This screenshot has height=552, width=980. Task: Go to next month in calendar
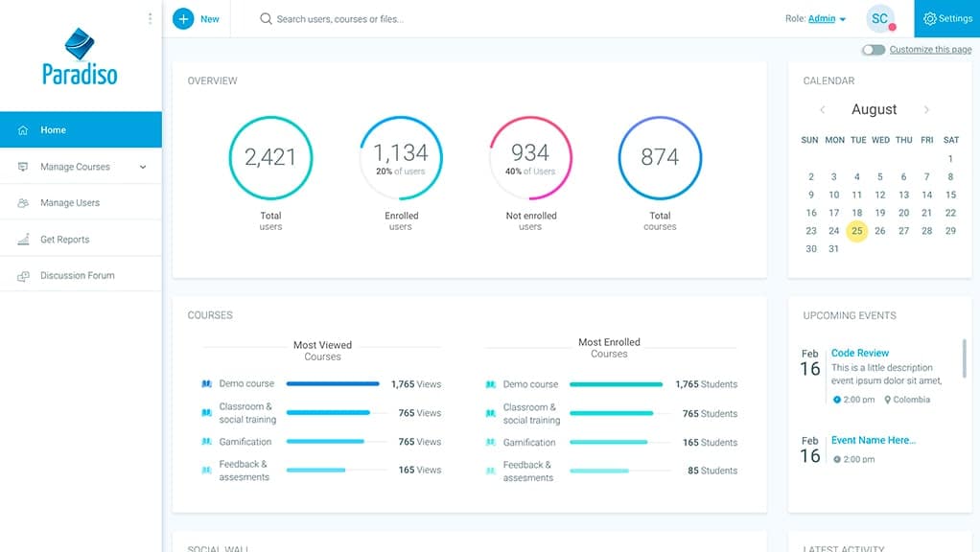926,110
